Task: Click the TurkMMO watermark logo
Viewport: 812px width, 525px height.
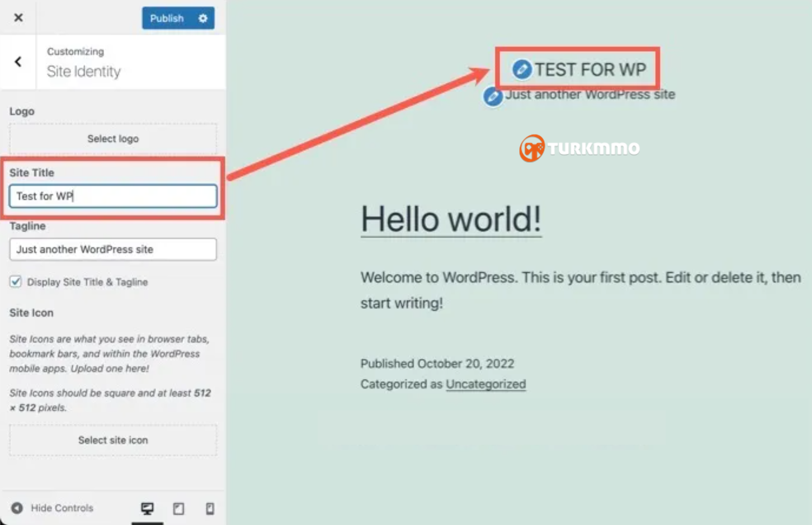Action: 580,148
